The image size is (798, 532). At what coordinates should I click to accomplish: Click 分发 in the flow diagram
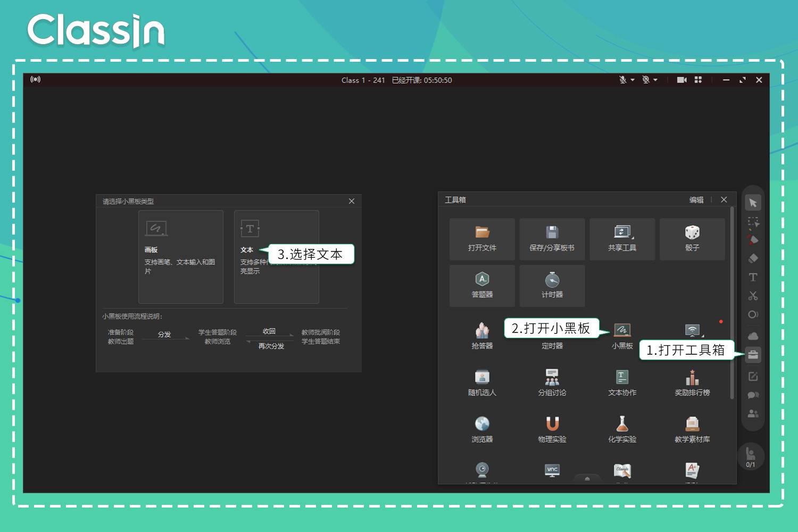(x=164, y=335)
